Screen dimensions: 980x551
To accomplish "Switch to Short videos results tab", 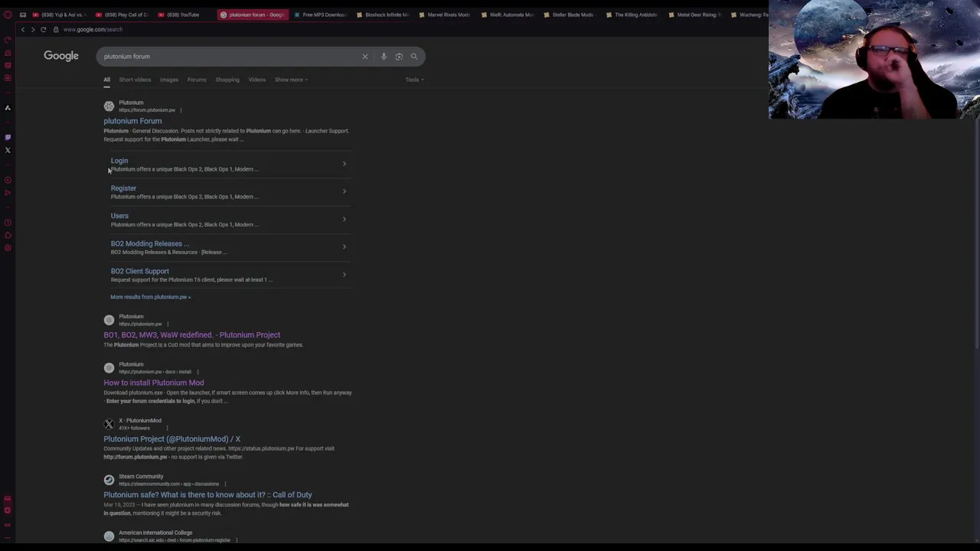I will (135, 80).
